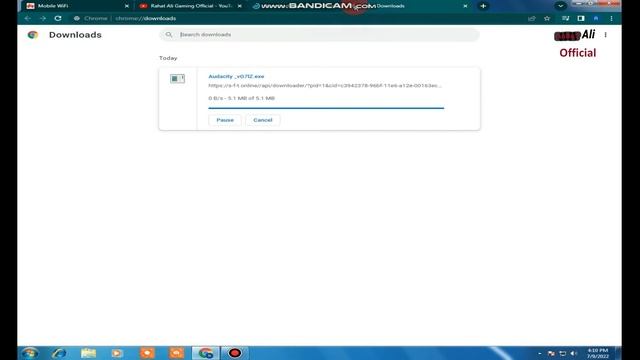Pause the Audacity download
Image resolution: width=640 pixels, height=360 pixels.
pos(225,120)
